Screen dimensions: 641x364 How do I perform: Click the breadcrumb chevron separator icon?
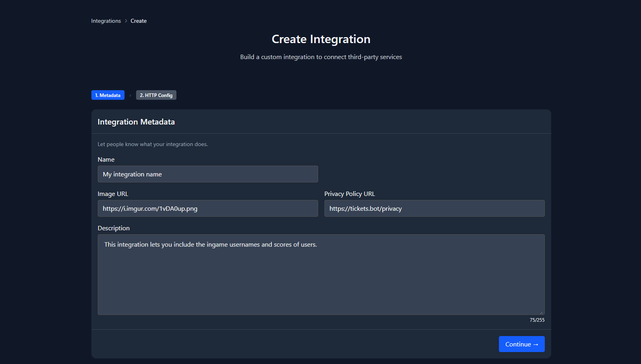pyautogui.click(x=126, y=21)
